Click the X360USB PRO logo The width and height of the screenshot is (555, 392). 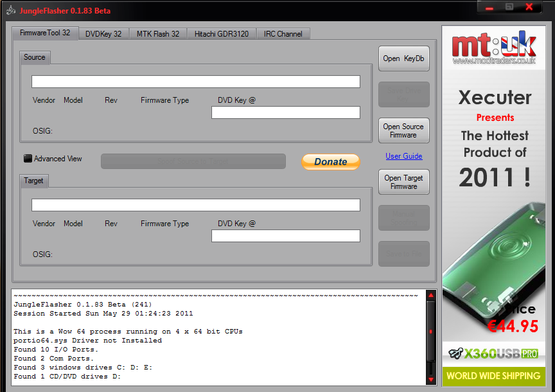(x=493, y=353)
